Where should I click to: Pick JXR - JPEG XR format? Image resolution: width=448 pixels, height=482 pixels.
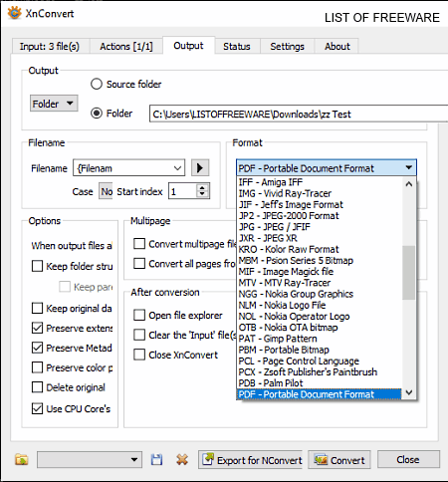click(x=320, y=238)
